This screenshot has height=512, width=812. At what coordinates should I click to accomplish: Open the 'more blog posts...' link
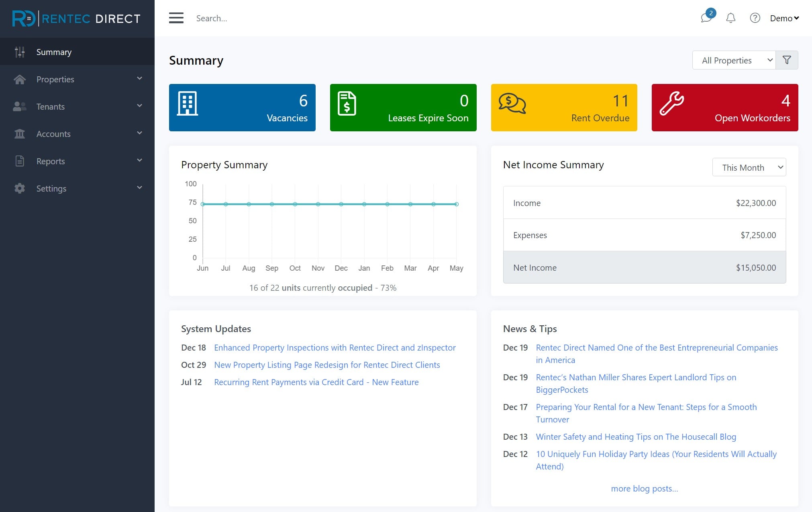[644, 488]
